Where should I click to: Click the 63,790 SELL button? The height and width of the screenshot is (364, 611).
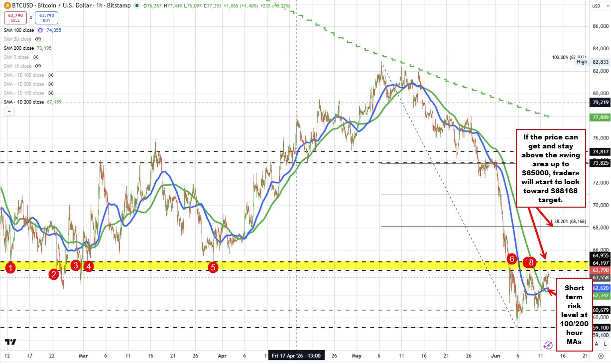[15, 18]
